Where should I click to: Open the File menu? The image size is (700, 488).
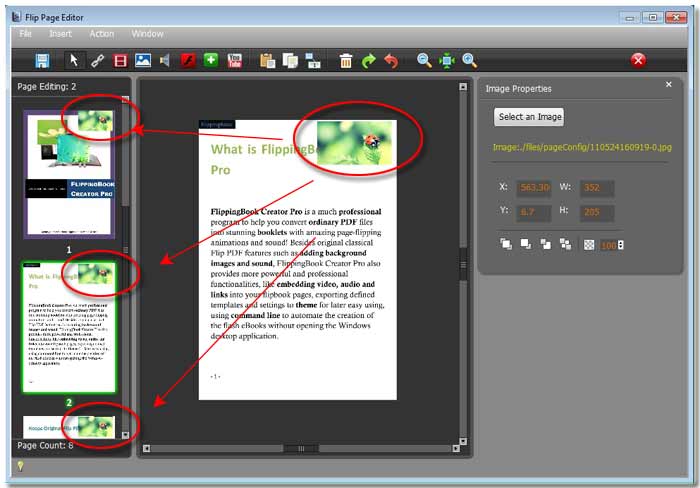point(25,34)
